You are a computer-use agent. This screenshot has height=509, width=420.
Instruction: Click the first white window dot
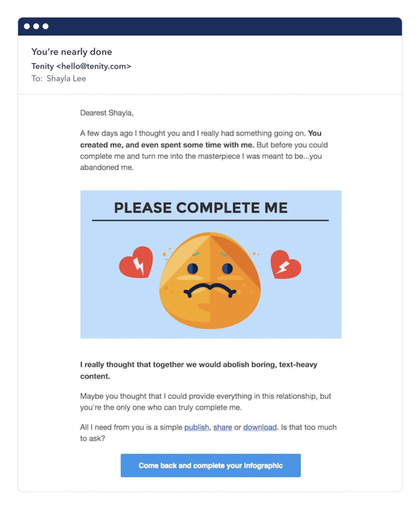[x=27, y=26]
